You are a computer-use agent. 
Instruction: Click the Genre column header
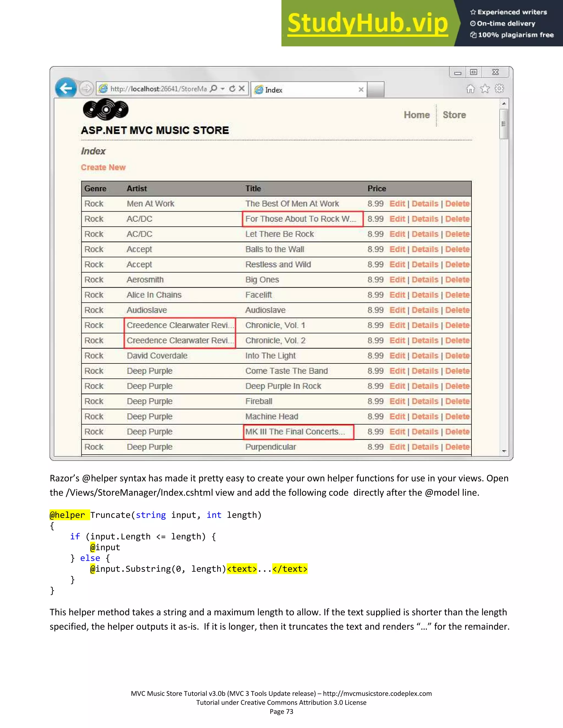95,189
